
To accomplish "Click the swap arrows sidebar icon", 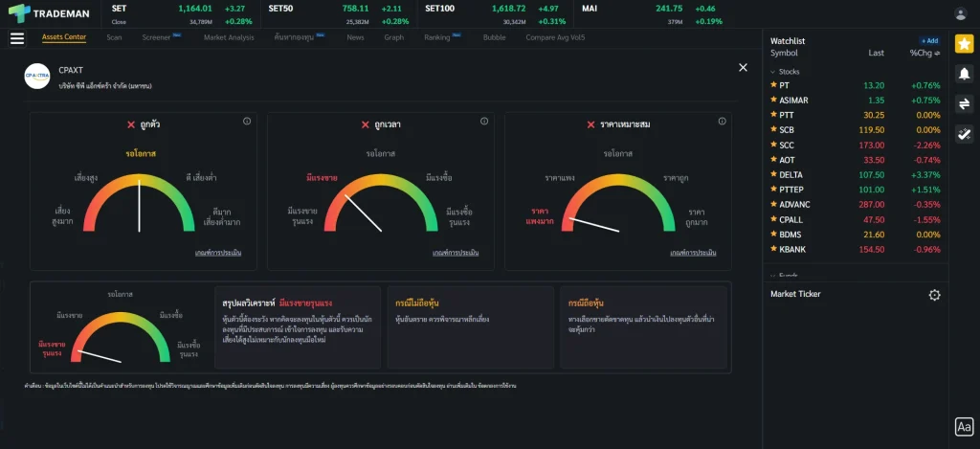I will click(965, 103).
